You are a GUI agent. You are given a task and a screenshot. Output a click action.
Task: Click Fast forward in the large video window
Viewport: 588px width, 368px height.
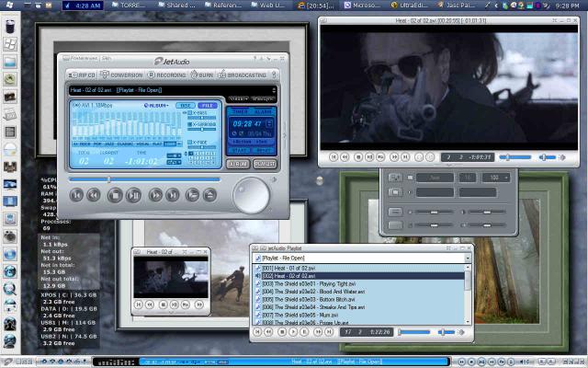point(394,157)
